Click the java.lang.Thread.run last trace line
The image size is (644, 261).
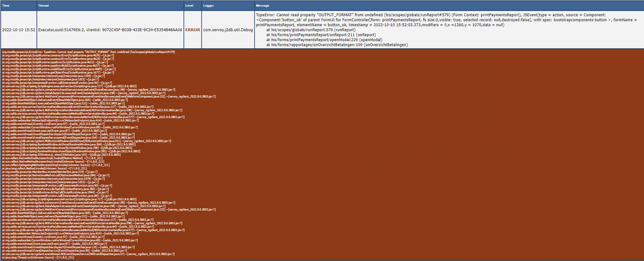38,258
